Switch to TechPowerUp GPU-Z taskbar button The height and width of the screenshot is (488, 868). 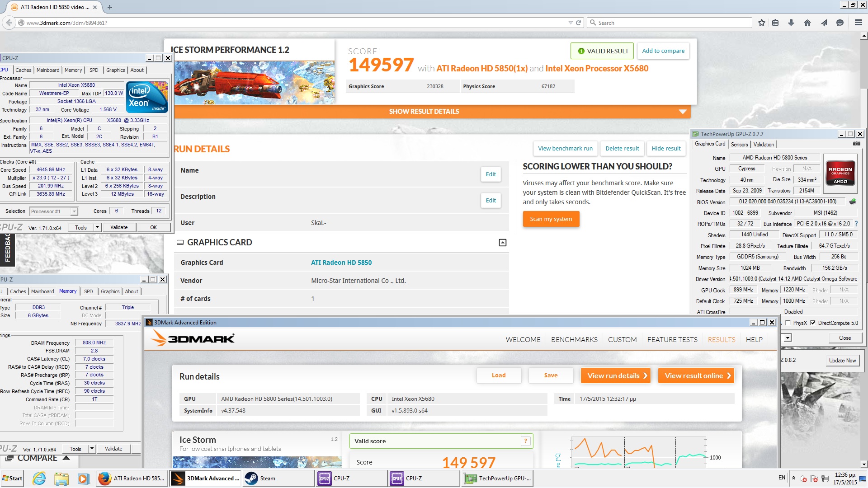coord(497,478)
